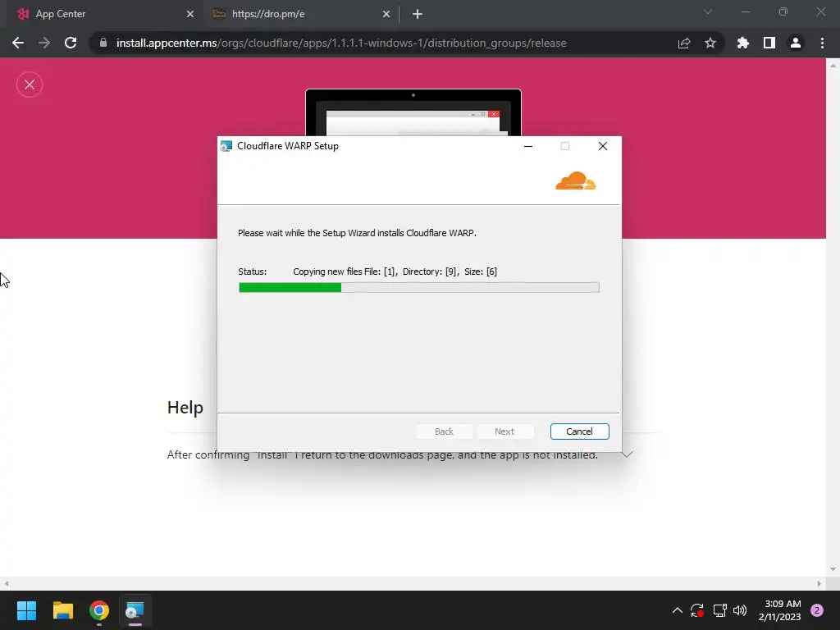Expand the Help question chevron

(x=628, y=454)
